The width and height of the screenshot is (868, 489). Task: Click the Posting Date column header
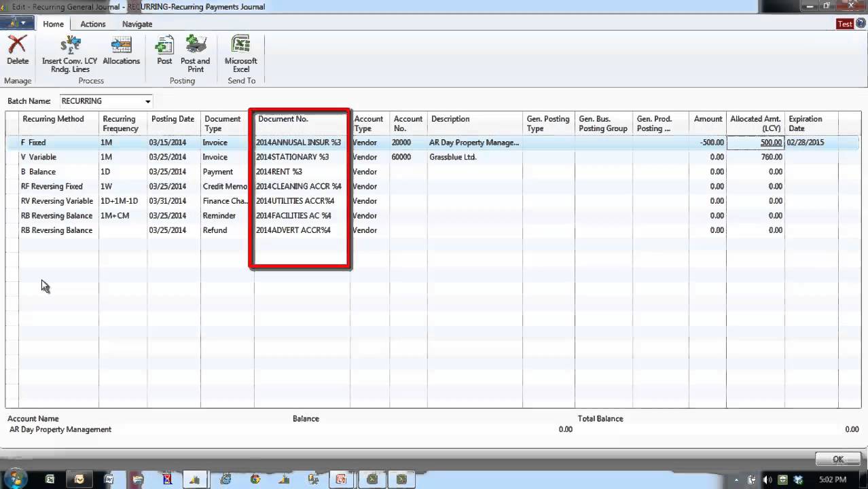[x=173, y=119]
